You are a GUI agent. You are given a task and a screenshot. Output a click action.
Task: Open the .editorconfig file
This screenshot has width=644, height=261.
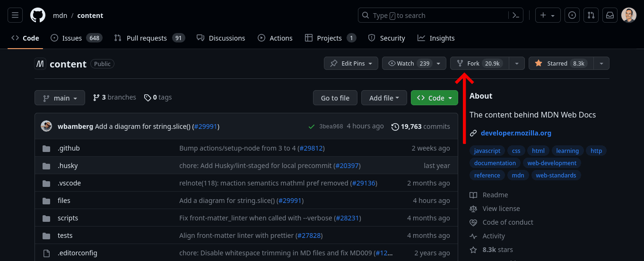pyautogui.click(x=78, y=253)
